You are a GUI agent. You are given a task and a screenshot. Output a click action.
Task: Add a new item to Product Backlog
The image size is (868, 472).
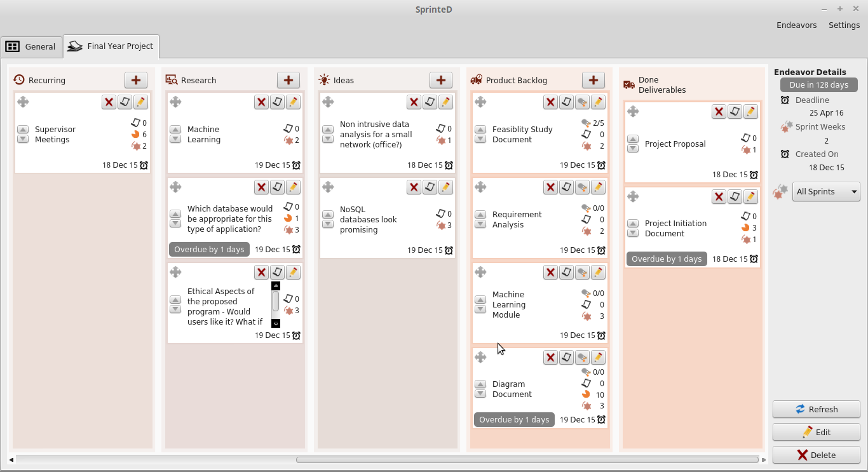593,80
